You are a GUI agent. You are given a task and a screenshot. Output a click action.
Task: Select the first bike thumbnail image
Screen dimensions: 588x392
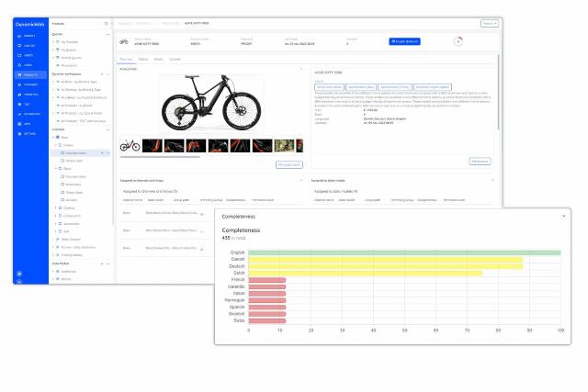pyautogui.click(x=131, y=145)
